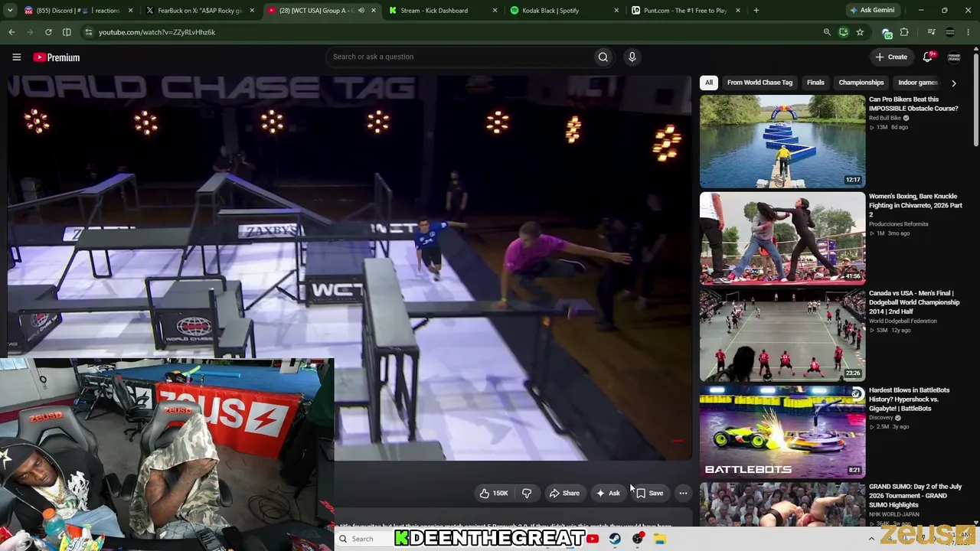Screen dimensions: 980x551
Task: Click the YouTube search input field
Action: coord(459,57)
